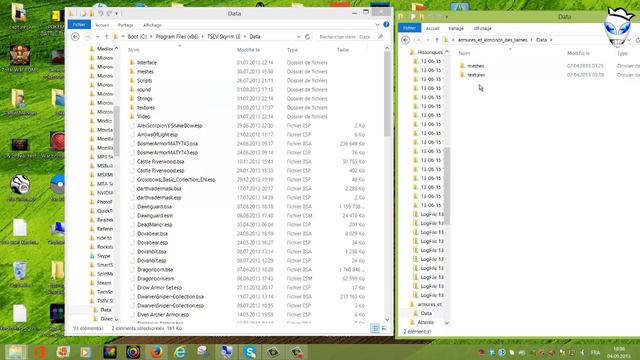Expand breadcrumb arrow after Data in right window
This screenshot has height=360, width=640.
[x=551, y=40]
